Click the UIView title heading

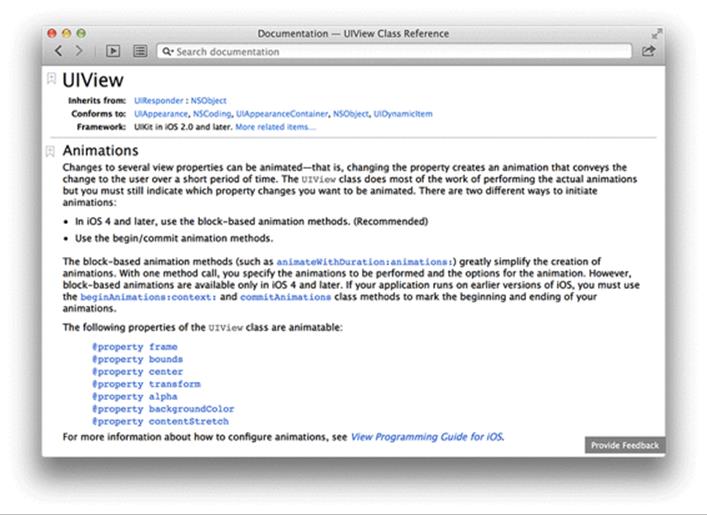tap(93, 80)
